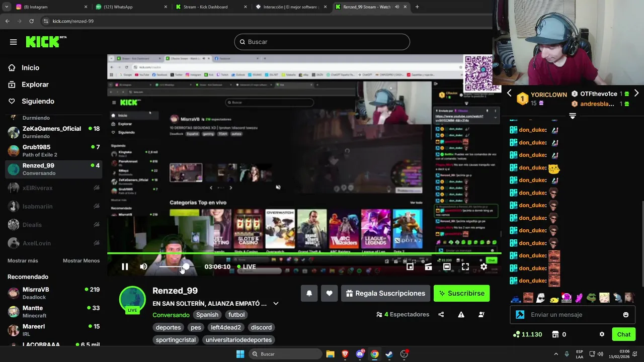Screen dimensions: 644x362
Task: Open recommended Mantte Minecraft channel
Action: point(53,312)
